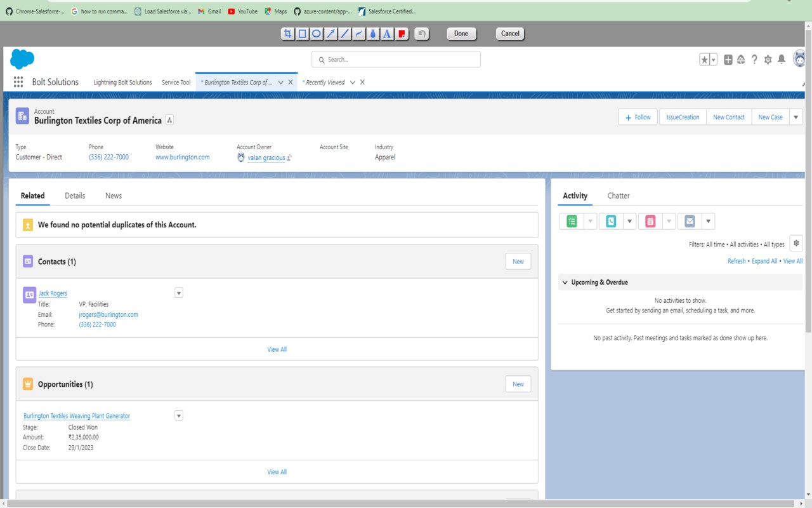Click the New Contact button

(729, 117)
